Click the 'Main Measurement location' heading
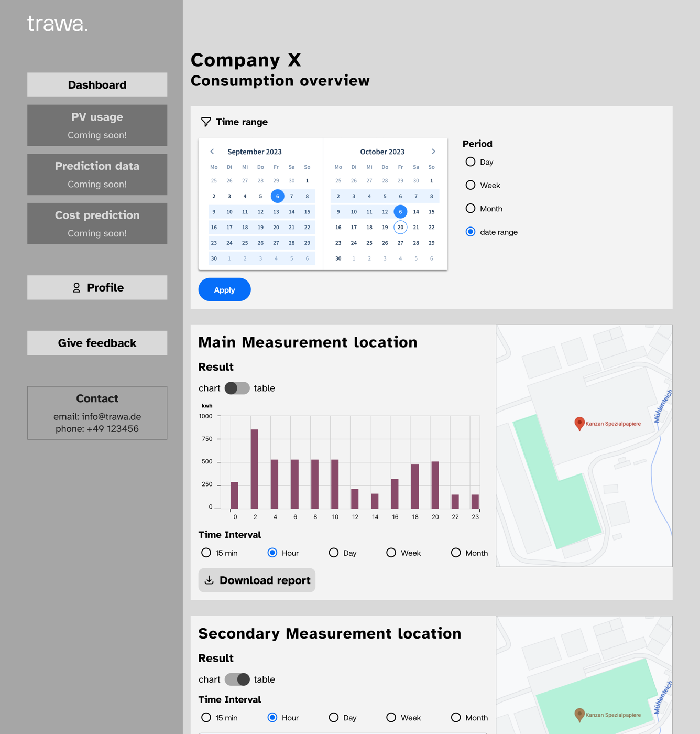This screenshot has width=700, height=734. [x=308, y=342]
